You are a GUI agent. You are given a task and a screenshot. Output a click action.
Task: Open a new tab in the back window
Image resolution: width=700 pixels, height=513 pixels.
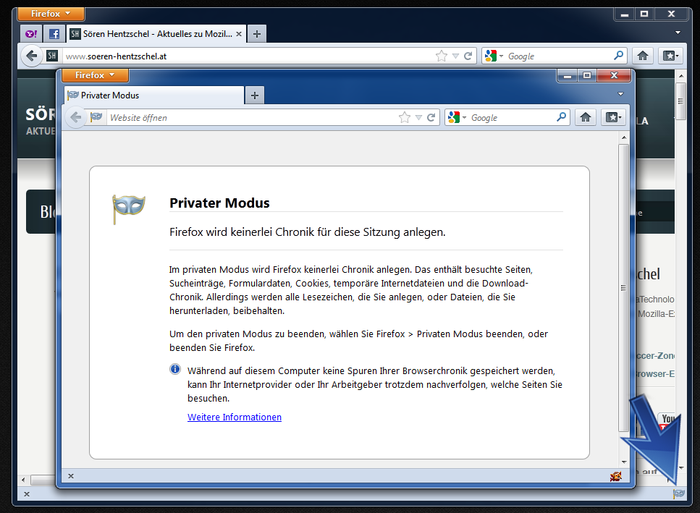257,34
